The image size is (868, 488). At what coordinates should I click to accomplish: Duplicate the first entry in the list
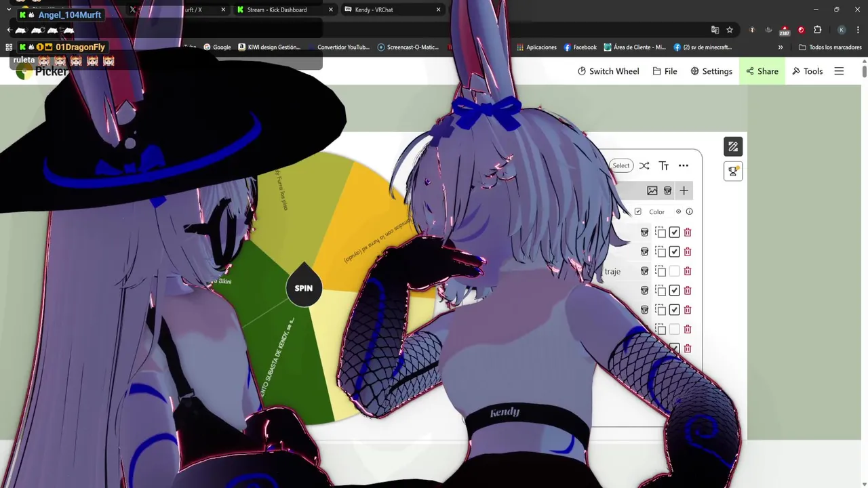point(660,232)
